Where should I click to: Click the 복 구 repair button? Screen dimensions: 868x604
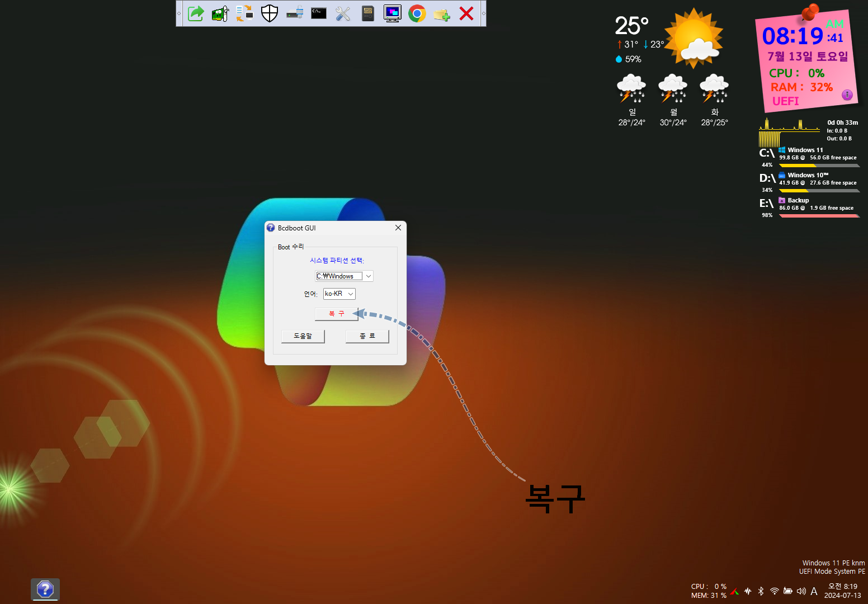(x=337, y=314)
